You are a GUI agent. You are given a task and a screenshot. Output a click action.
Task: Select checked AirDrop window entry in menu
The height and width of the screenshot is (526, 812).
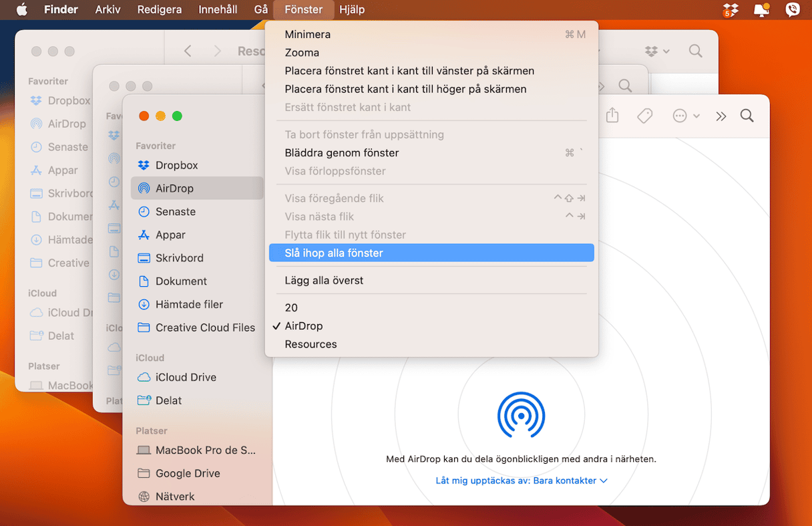[431, 326]
